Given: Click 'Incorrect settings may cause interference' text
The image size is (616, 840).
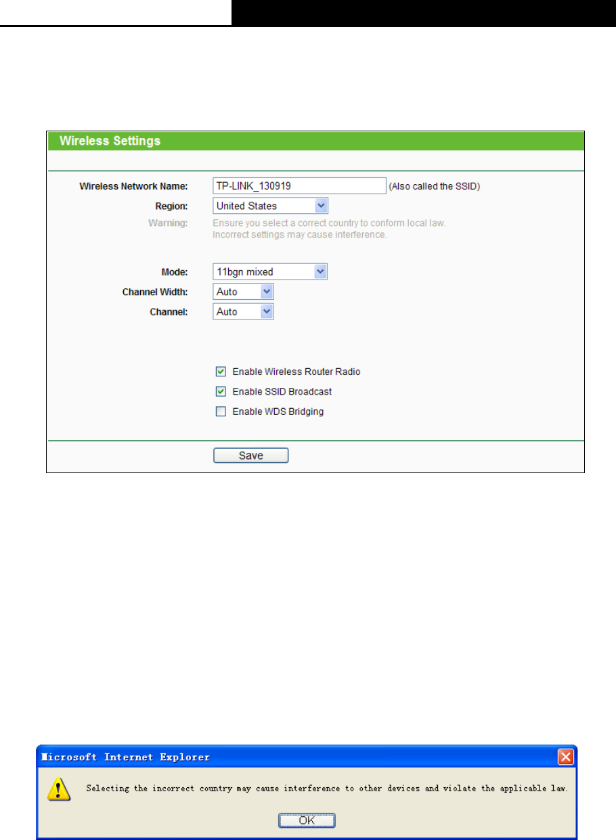Looking at the screenshot, I should tap(300, 235).
